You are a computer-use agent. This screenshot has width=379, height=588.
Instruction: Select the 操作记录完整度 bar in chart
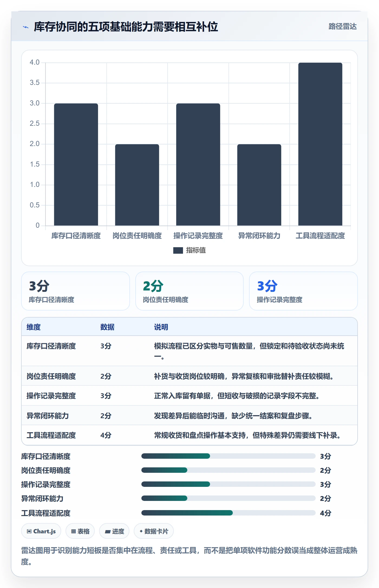coord(198,164)
